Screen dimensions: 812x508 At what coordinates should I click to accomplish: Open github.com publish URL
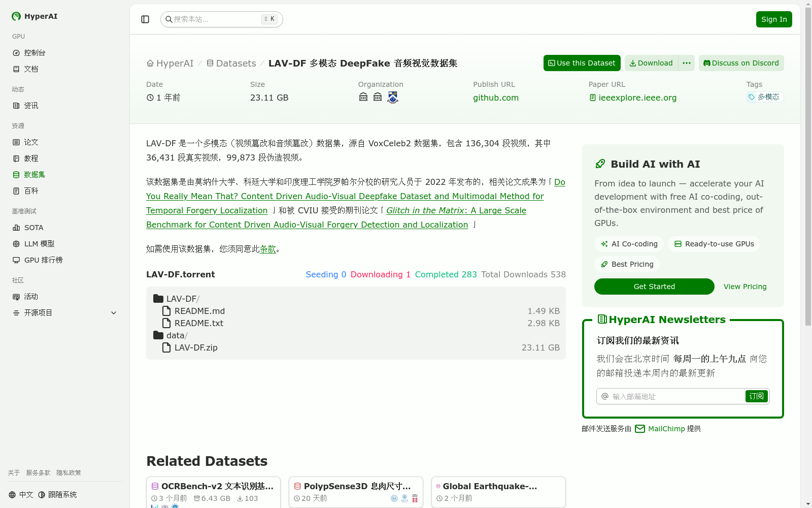[496, 98]
